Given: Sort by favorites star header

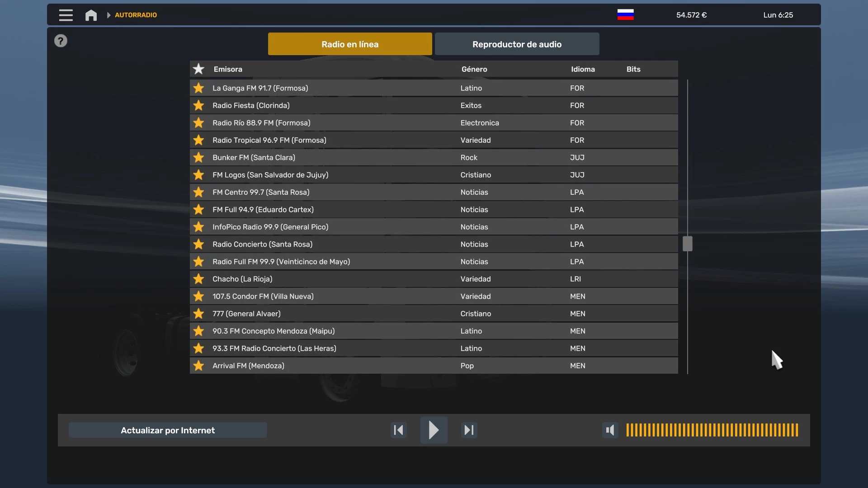Looking at the screenshot, I should pyautogui.click(x=198, y=69).
